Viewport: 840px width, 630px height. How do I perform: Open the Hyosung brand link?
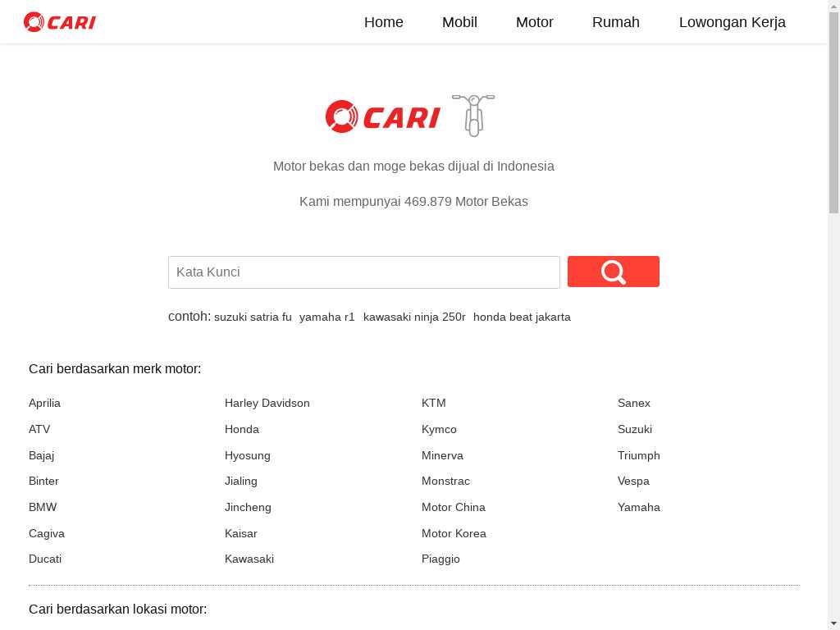point(248,455)
